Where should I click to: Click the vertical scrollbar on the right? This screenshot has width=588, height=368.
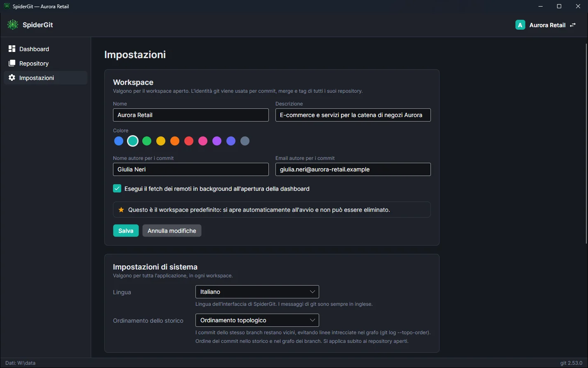click(586, 143)
